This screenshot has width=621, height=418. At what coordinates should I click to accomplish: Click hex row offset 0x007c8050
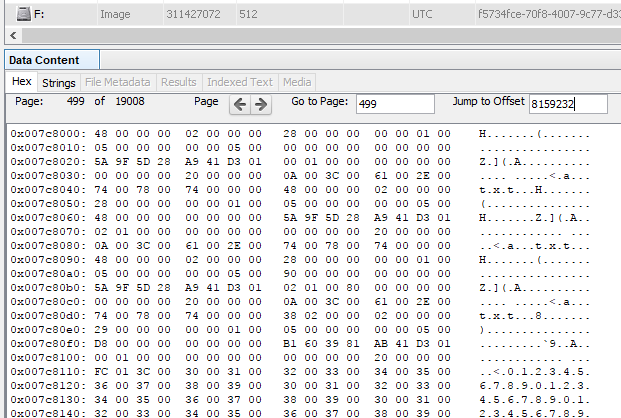[x=48, y=204]
